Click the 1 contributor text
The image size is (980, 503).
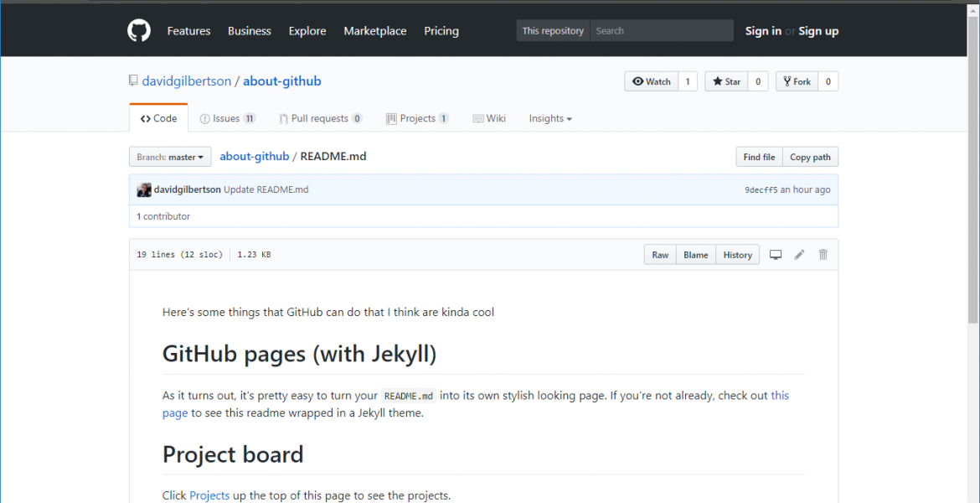point(163,216)
